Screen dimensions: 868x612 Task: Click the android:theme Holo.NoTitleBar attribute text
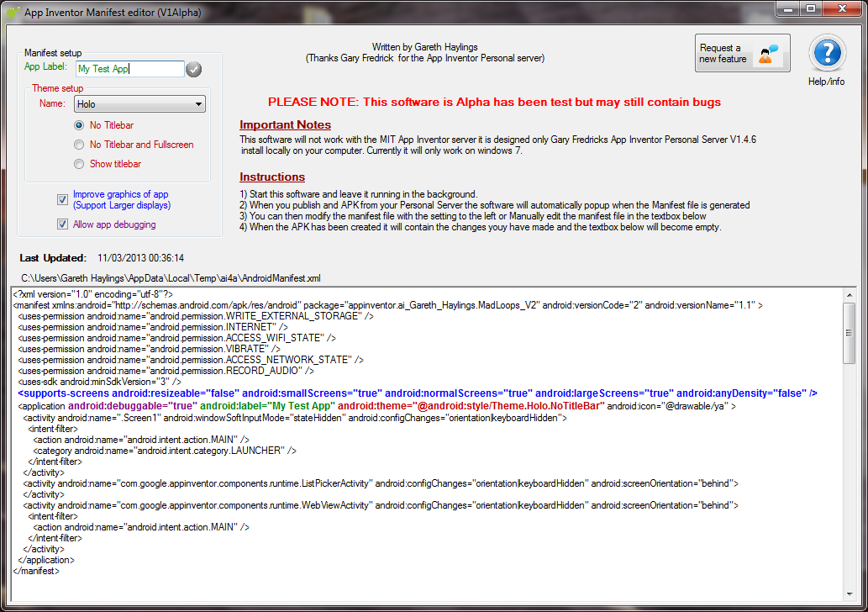point(471,406)
